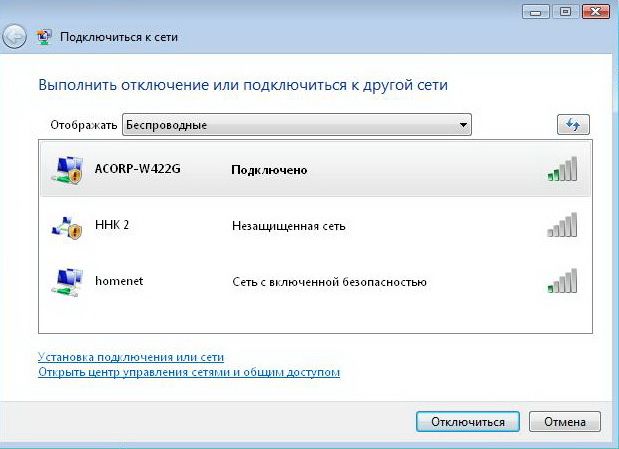Click signal strength bars for homenet
The width and height of the screenshot is (619, 449).
(562, 281)
